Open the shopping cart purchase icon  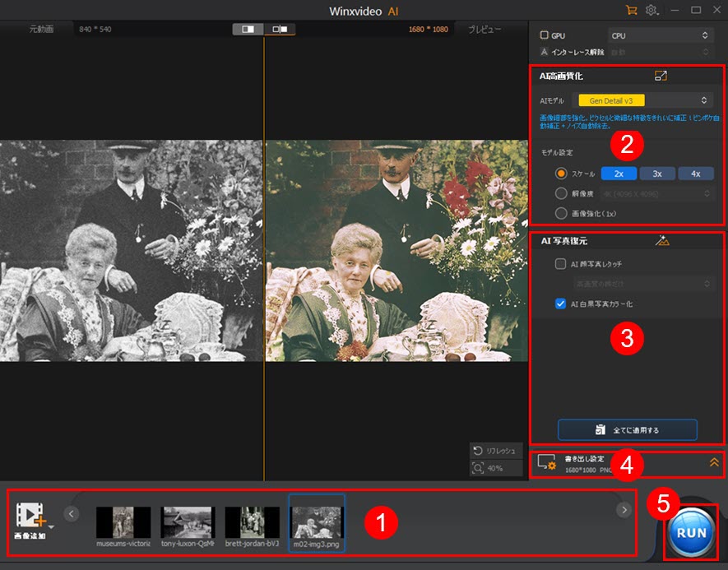click(x=632, y=10)
